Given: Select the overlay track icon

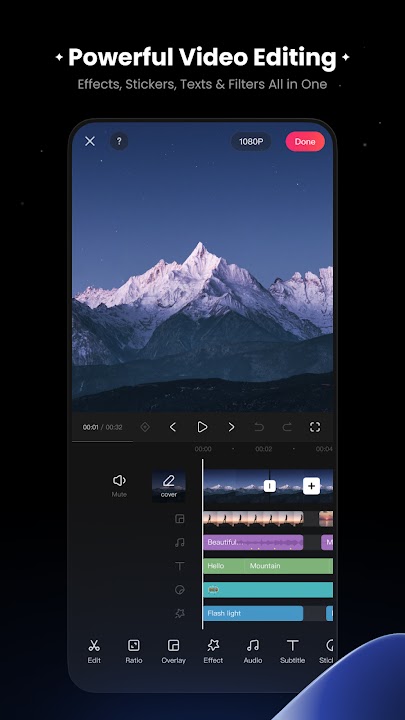Looking at the screenshot, I should pos(180,519).
